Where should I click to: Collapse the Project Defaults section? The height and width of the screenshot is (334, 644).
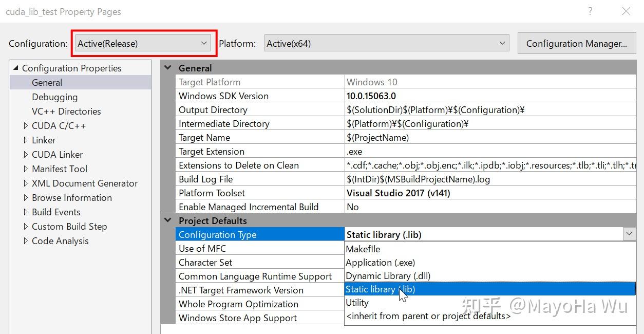[x=168, y=220]
